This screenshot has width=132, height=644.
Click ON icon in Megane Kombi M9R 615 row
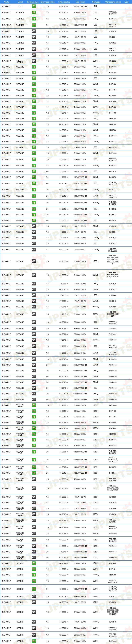click(x=34, y=552)
